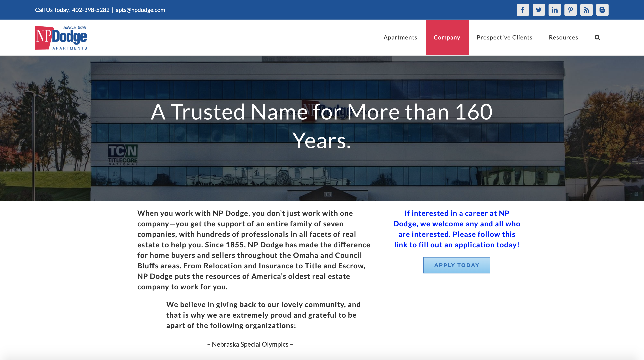Select the Company menu item
The width and height of the screenshot is (644, 360).
447,37
